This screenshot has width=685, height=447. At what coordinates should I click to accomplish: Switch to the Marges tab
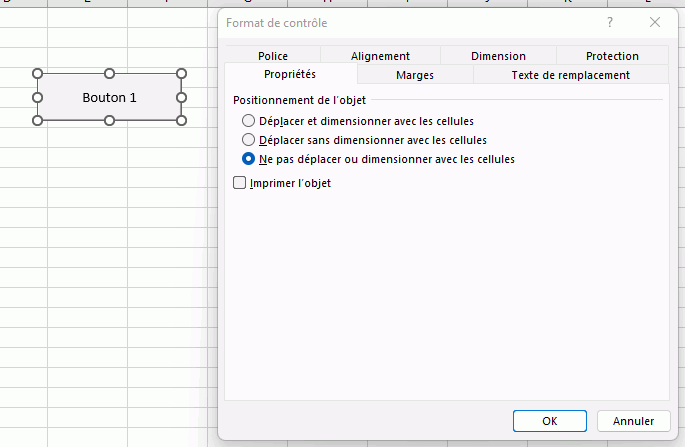414,75
